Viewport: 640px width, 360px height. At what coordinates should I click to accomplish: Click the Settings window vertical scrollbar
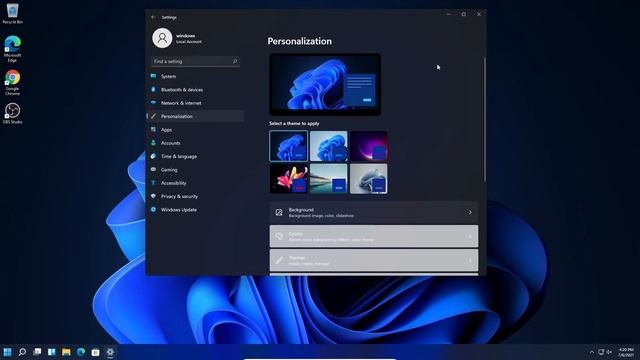pyautogui.click(x=484, y=119)
